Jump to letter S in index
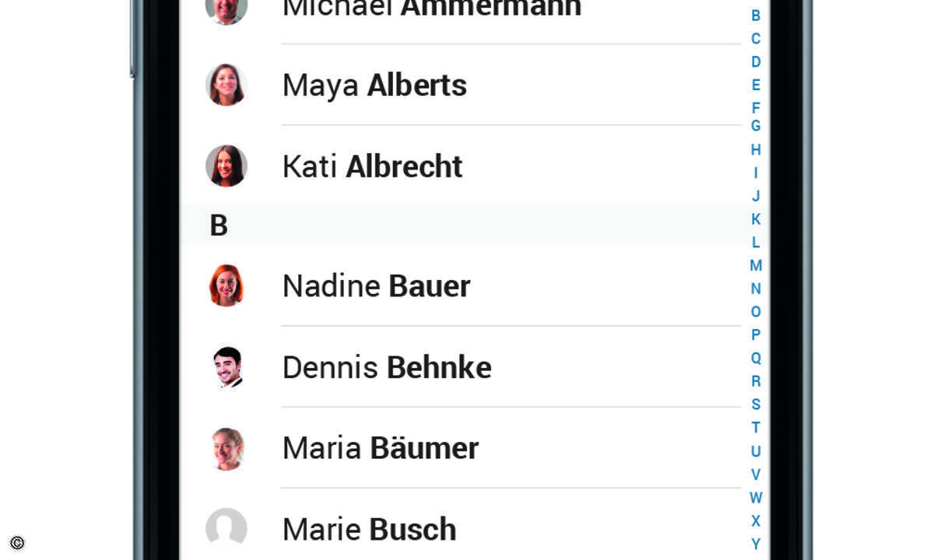This screenshot has height=560, width=934. tap(756, 404)
